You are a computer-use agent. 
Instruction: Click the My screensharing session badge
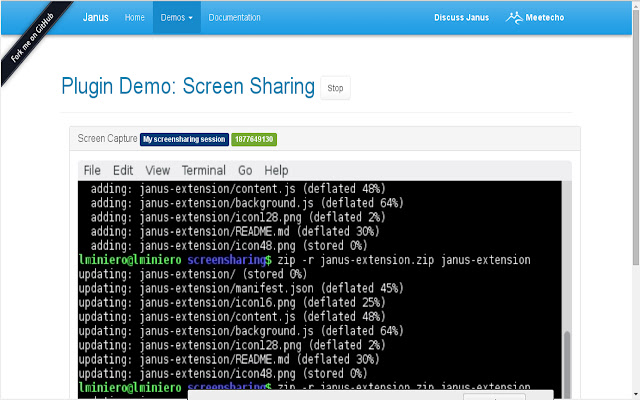coord(184,139)
